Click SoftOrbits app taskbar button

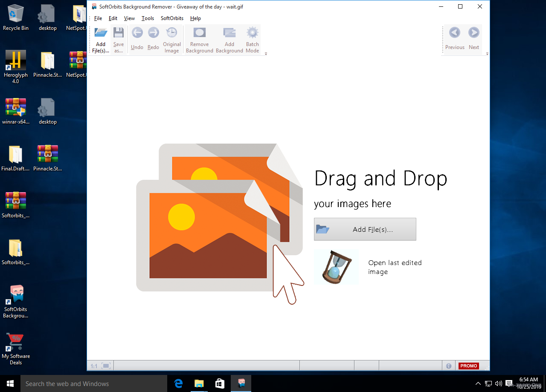[x=241, y=383]
